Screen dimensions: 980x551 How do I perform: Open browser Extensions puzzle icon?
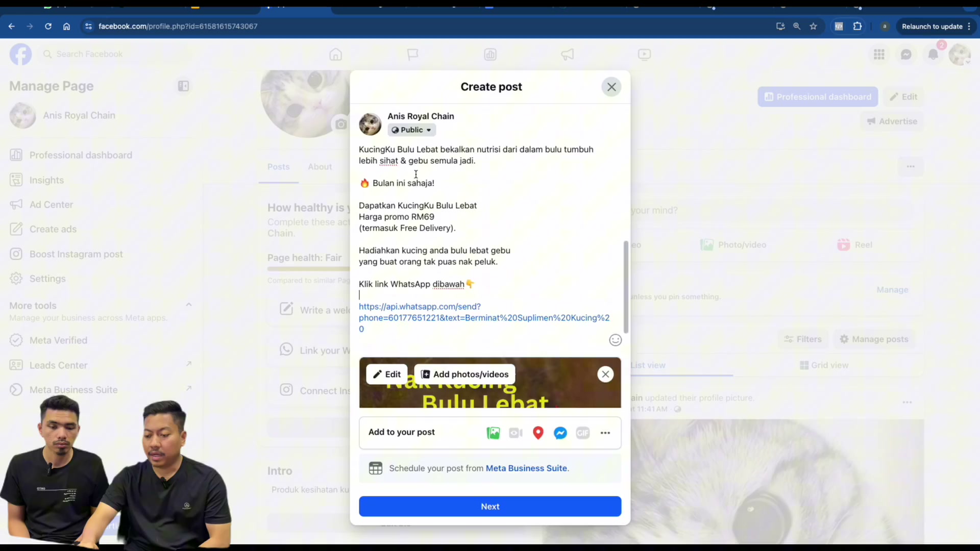tap(857, 27)
